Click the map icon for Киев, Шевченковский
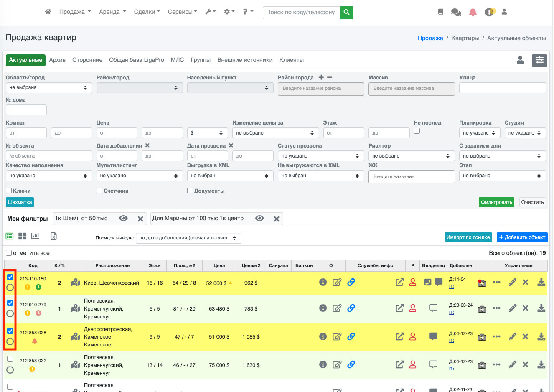Viewport: 554px width, 392px height. tap(76, 283)
